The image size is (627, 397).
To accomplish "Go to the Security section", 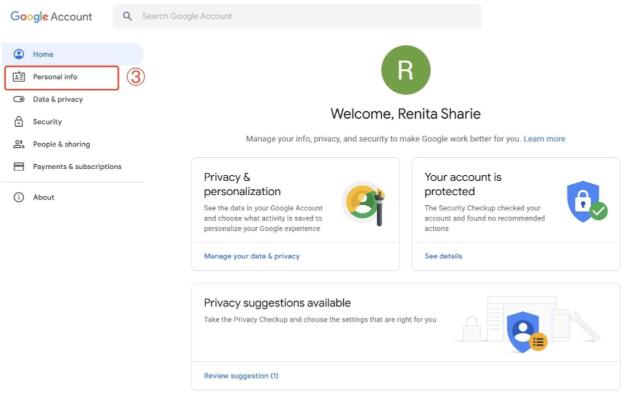I will pyautogui.click(x=47, y=122).
